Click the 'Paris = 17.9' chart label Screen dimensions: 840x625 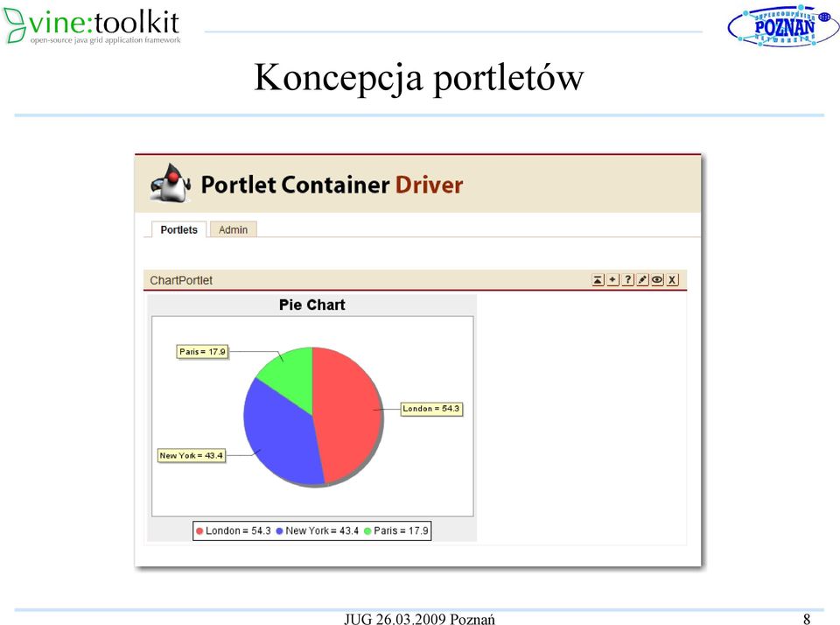point(202,352)
